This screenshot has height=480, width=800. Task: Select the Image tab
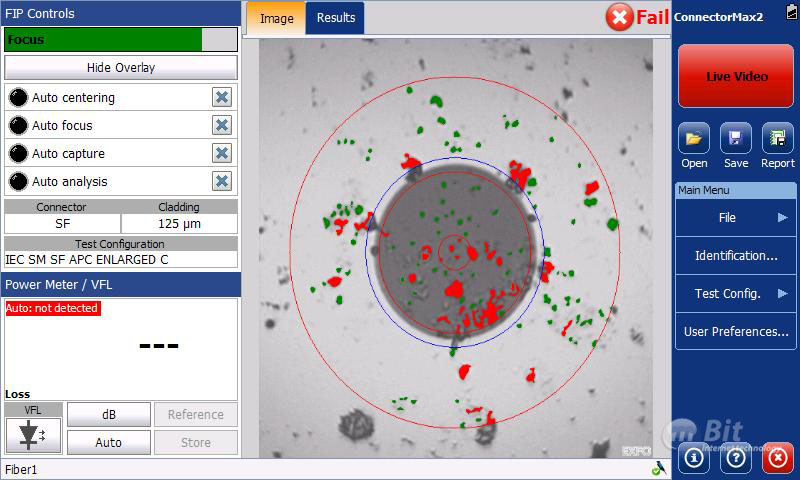click(x=277, y=18)
